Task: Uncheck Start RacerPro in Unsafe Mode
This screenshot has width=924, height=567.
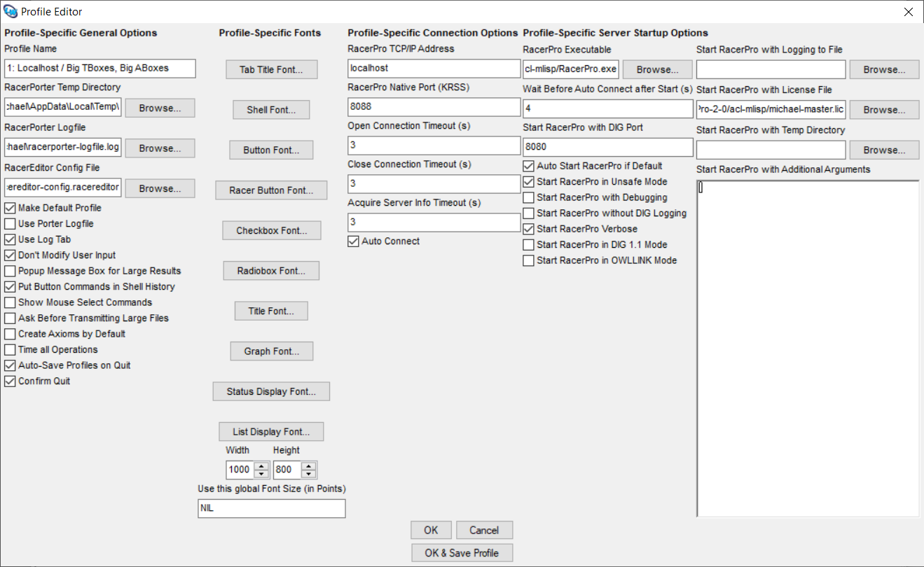Action: [x=528, y=182]
